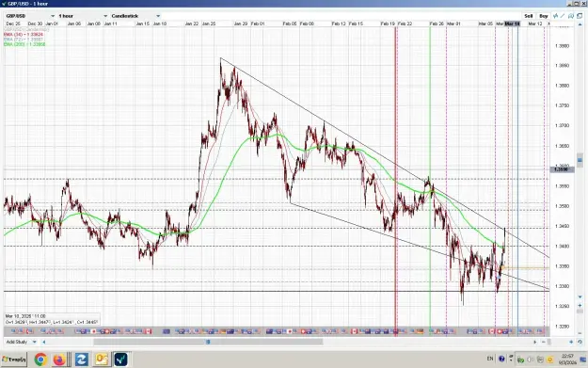Viewport: 588px width, 368px height.
Task: Click the Jan 22 date on the time axis
Action: coord(192,24)
